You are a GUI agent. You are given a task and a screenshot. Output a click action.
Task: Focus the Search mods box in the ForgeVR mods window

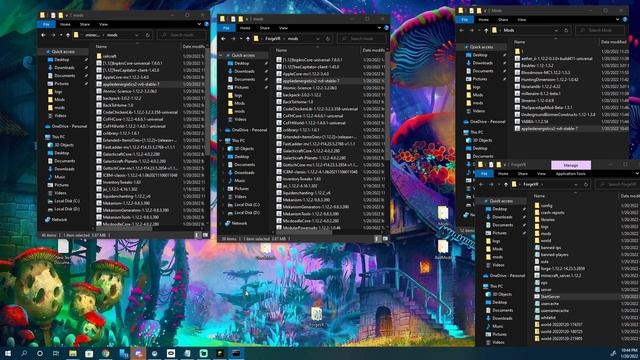tap(361, 39)
